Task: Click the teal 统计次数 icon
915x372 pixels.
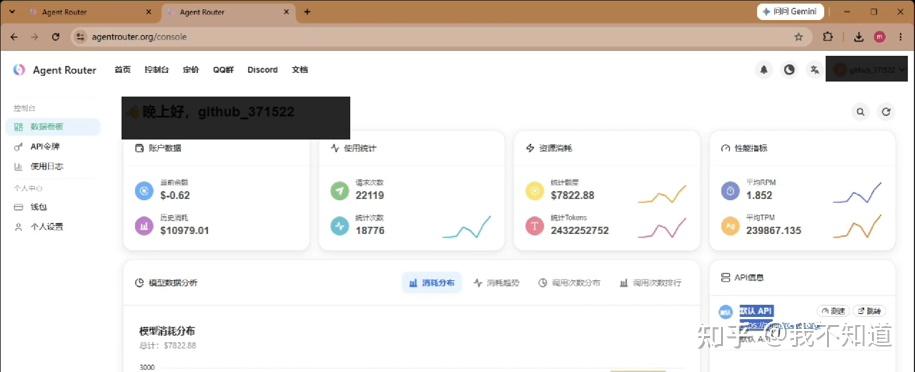Action: [340, 226]
